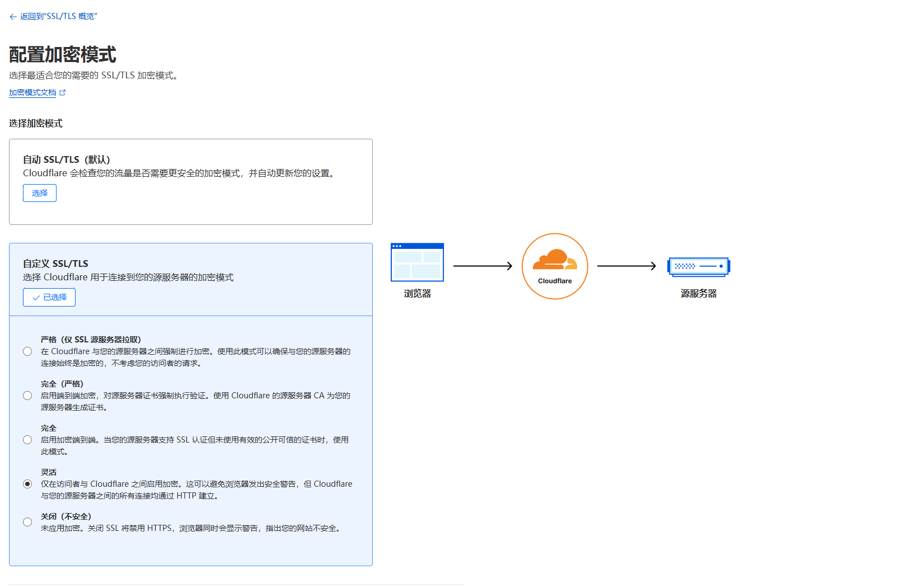This screenshot has width=904, height=588.
Task: Click the 源服务器 server icon
Action: click(698, 267)
